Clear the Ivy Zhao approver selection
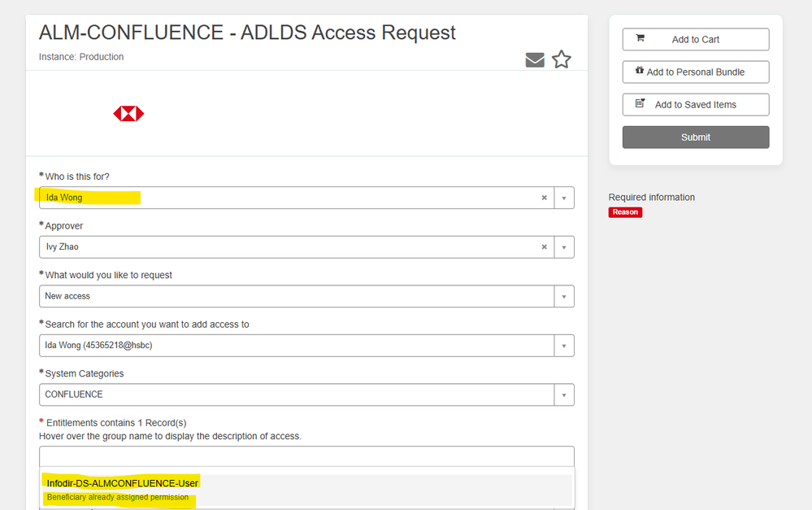Screen dimensions: 812x510 545,246
